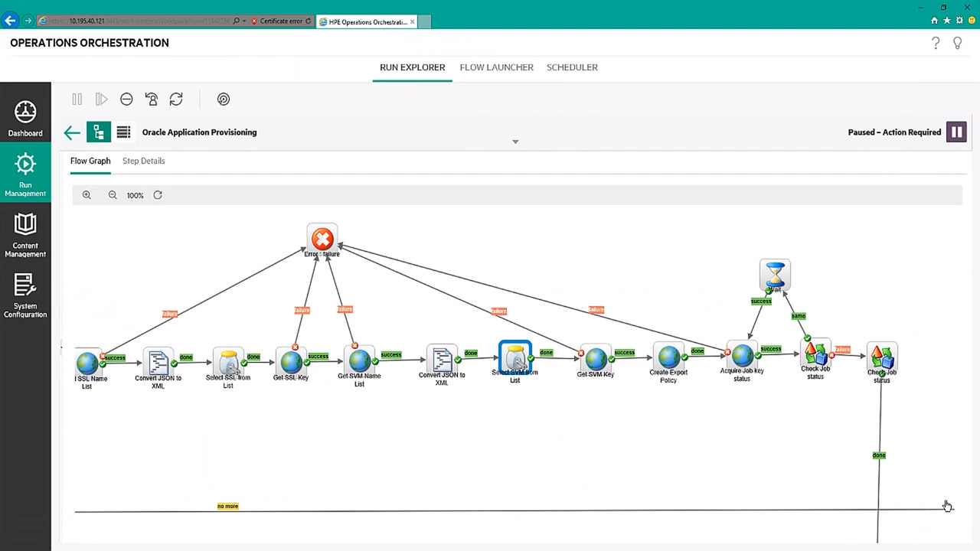Select the Error: failure step node

[322, 239]
